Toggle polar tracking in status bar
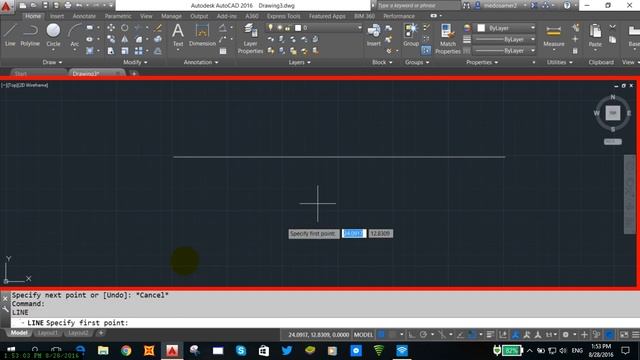Image resolution: width=640 pixels, height=360 pixels. tap(423, 335)
